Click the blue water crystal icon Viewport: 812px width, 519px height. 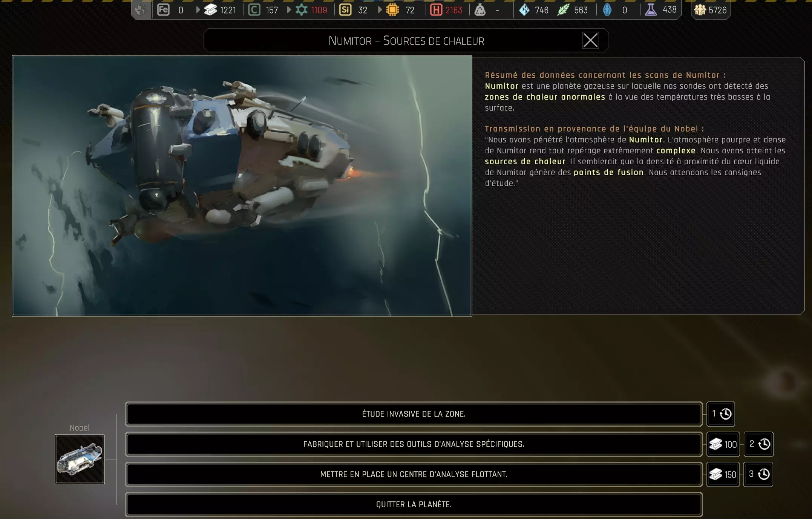[x=524, y=10]
